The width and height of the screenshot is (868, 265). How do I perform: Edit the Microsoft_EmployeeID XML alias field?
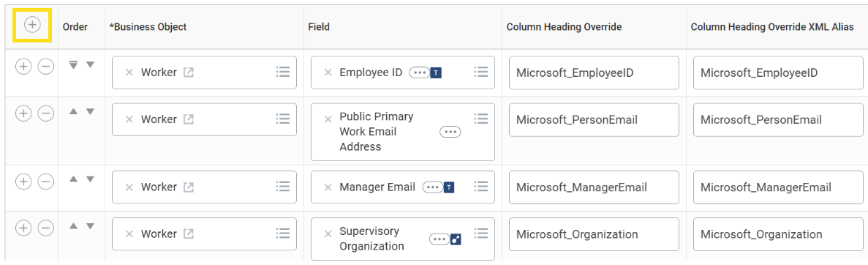point(778,72)
